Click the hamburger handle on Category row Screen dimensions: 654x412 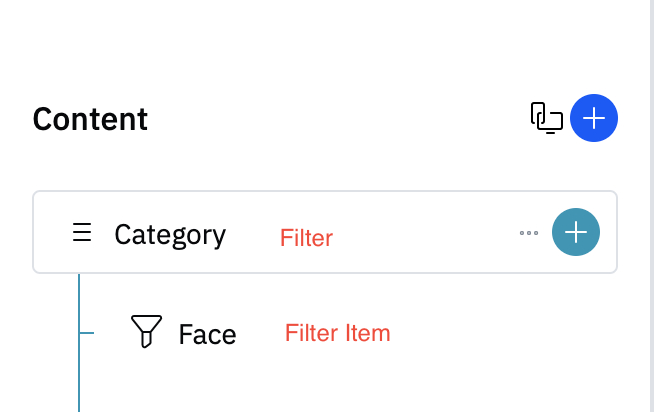82,232
